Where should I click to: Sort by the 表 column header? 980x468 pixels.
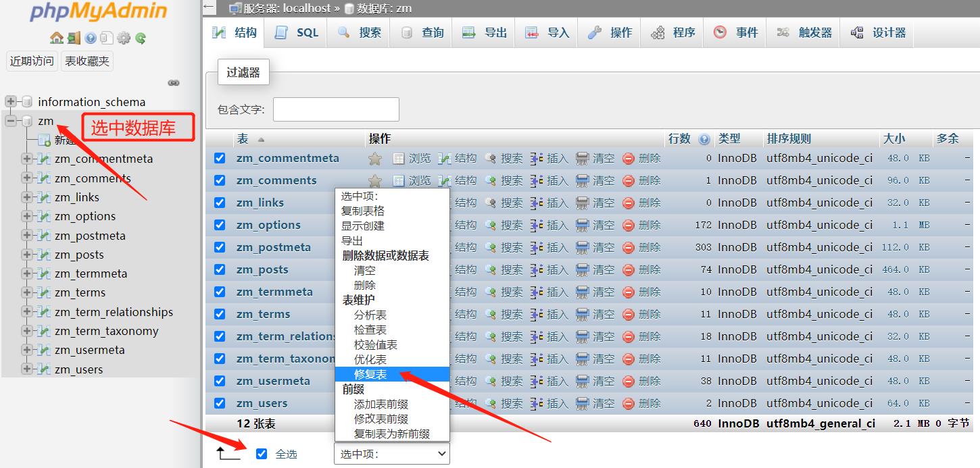243,138
